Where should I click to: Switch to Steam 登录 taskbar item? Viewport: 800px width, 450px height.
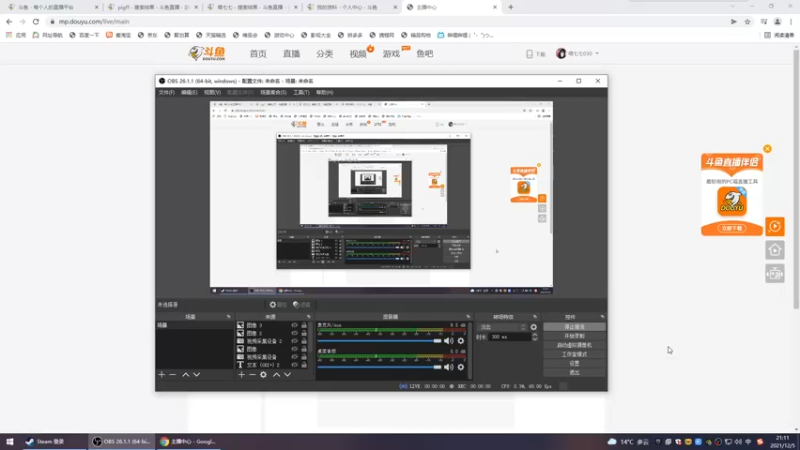(x=54, y=441)
